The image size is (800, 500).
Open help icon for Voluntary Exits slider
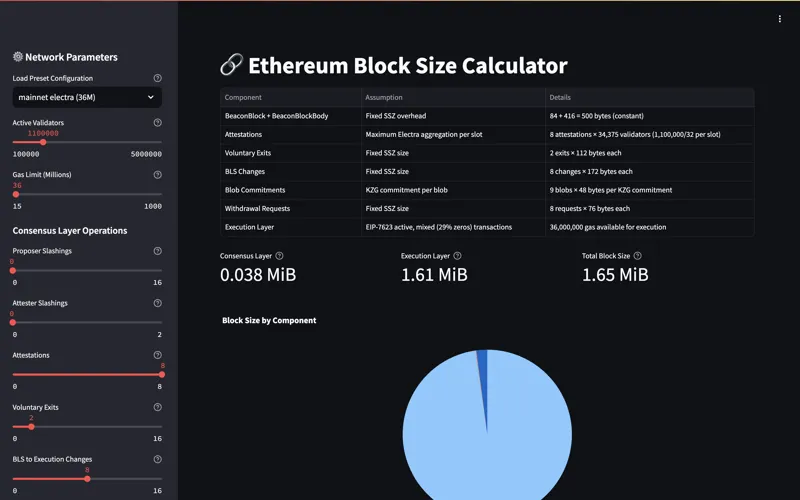click(x=158, y=407)
